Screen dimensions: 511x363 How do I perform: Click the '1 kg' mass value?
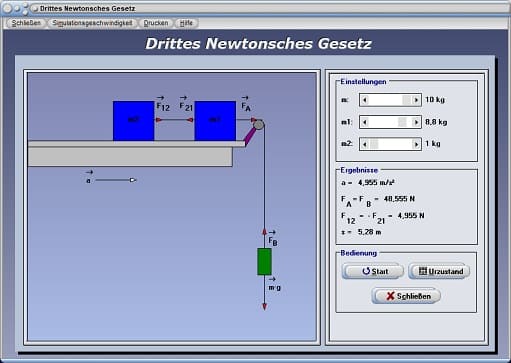point(433,144)
